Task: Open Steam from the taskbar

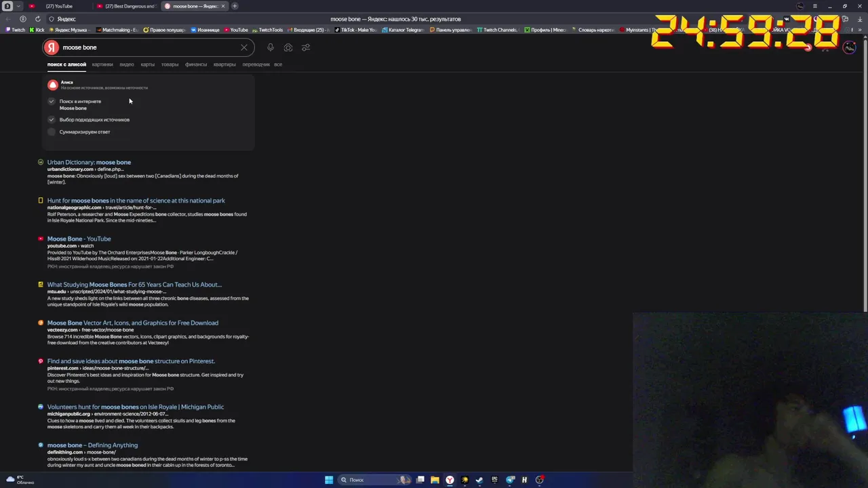Action: pos(479,480)
